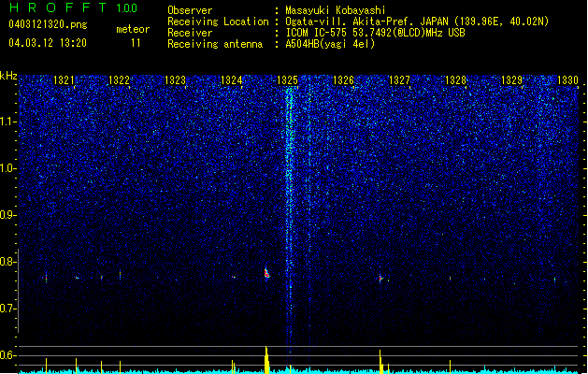Click the 1325 time axis marker
The image size is (588, 374).
pos(287,79)
